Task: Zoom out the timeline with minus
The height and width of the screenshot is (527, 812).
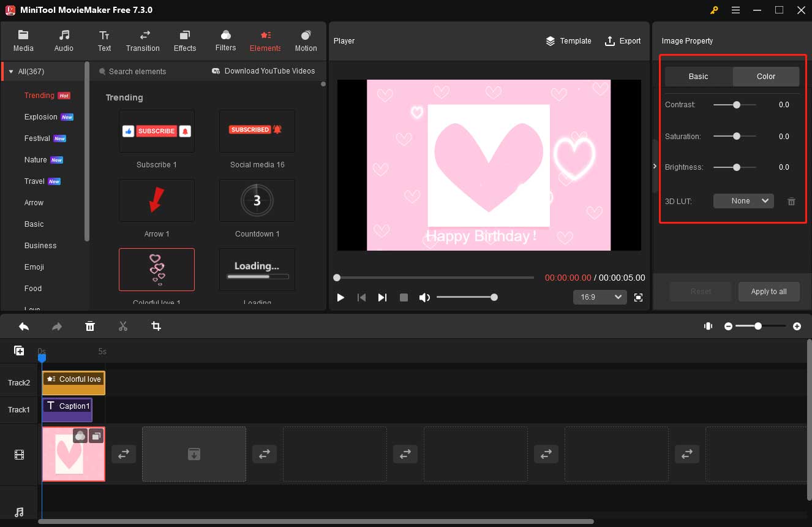Action: click(728, 327)
